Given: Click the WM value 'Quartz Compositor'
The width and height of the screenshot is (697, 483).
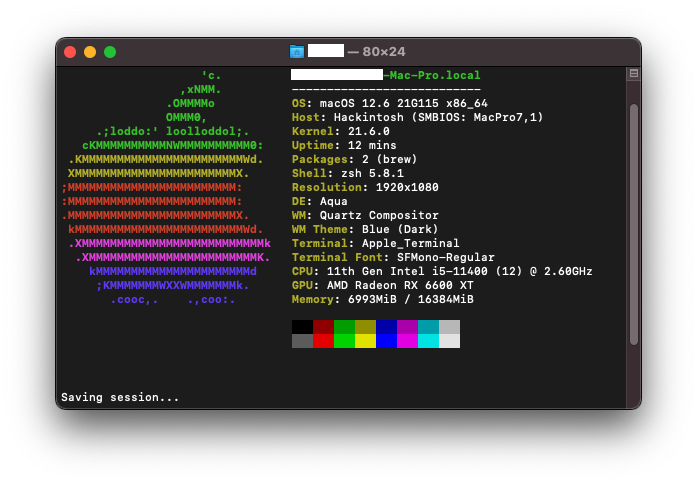Looking at the screenshot, I should pyautogui.click(x=379, y=215).
